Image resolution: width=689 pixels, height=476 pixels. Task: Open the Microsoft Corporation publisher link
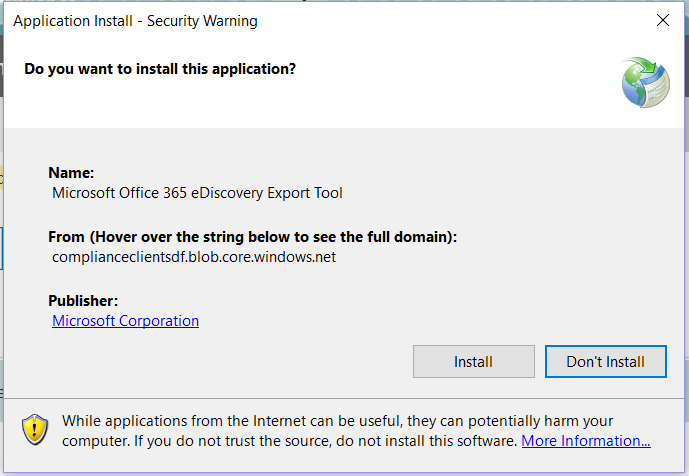pyautogui.click(x=125, y=321)
